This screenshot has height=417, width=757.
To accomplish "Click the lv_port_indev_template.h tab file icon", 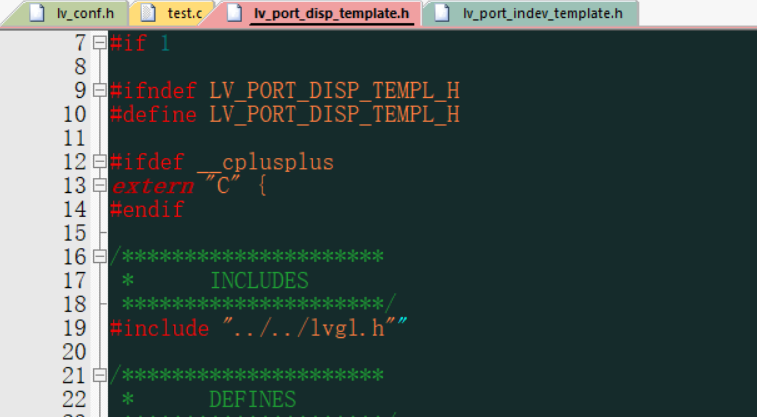I will click(442, 13).
